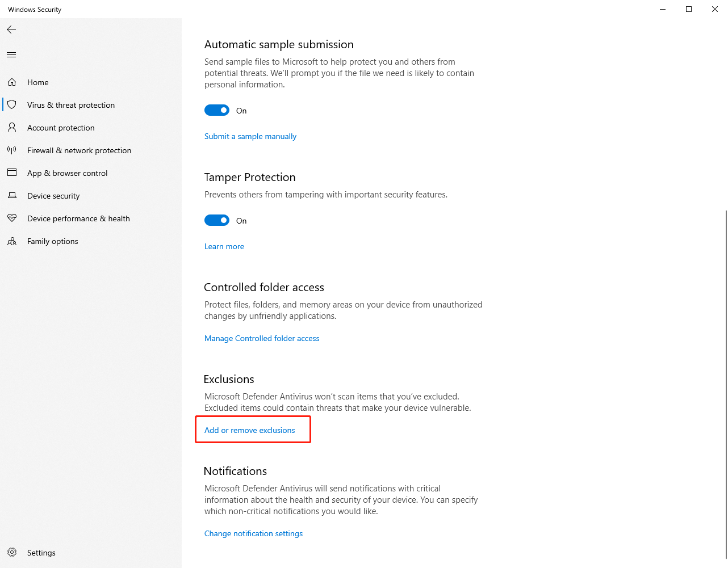Minimize the Windows Security window
728x568 pixels.
coord(663,9)
